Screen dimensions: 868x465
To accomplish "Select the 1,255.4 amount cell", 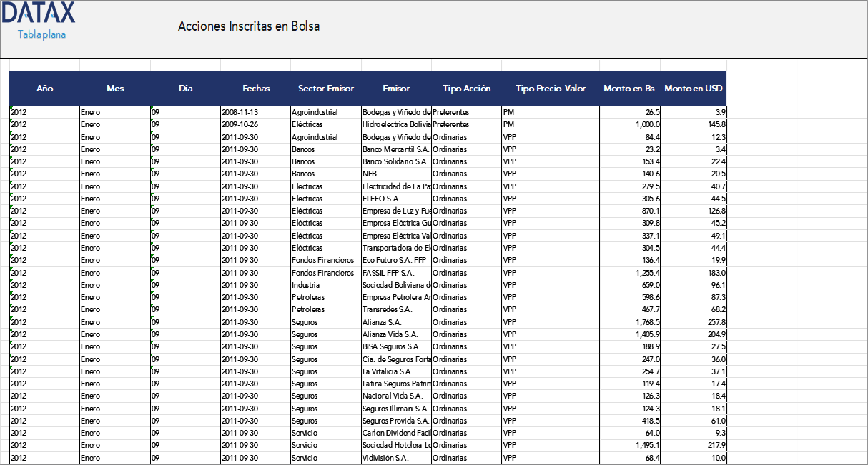I will 631,273.
